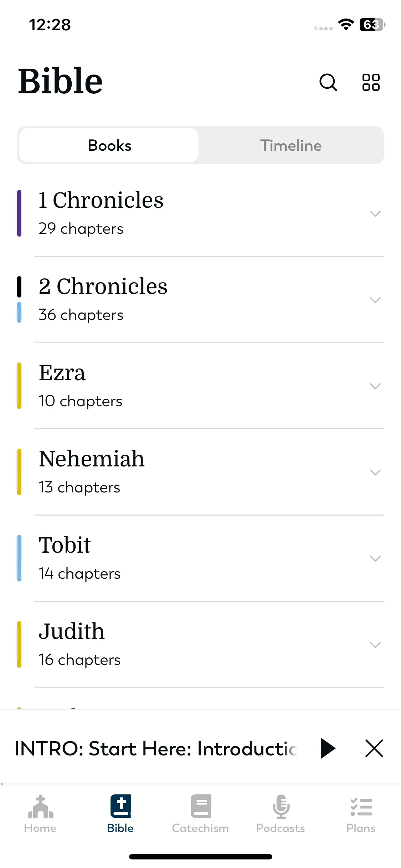Open the grid view icon in header
Screen dimensions: 401x868
click(371, 83)
